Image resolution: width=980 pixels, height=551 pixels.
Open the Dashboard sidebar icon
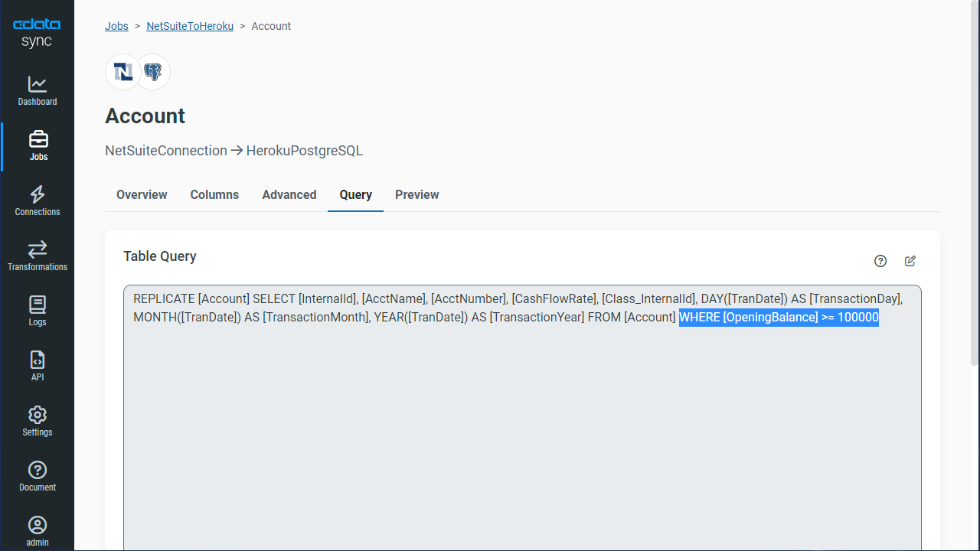[38, 90]
